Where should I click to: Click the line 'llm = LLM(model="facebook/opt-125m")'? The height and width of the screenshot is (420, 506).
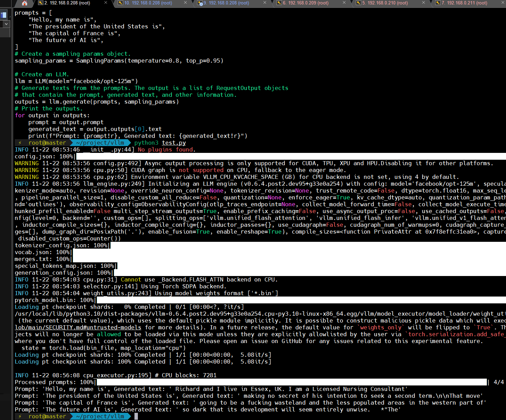pyautogui.click(x=76, y=81)
